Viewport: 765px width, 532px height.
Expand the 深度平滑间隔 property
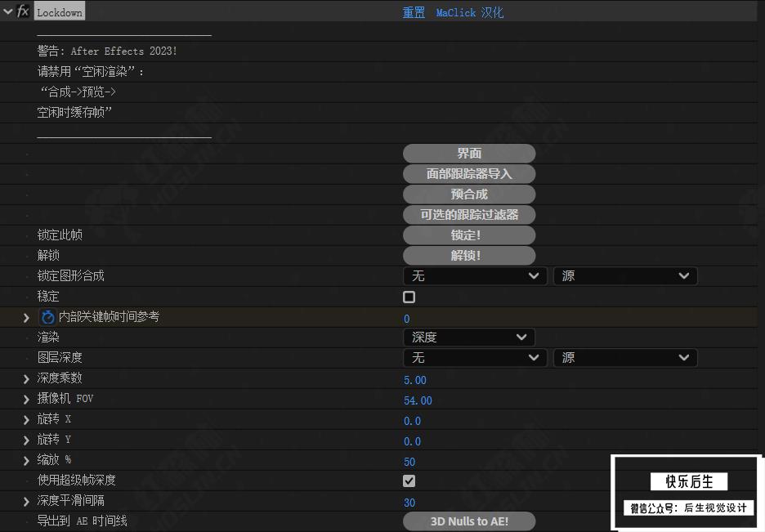(26, 502)
